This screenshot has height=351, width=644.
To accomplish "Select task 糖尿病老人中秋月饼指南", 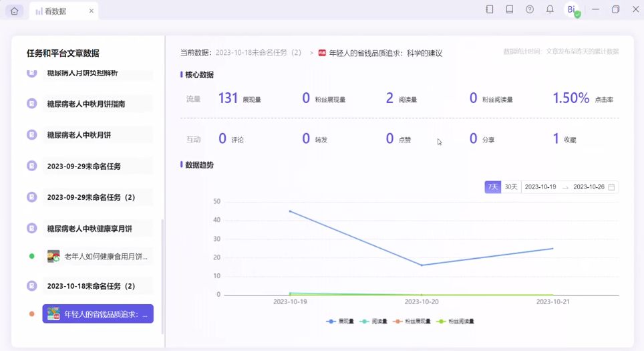I will [98, 104].
